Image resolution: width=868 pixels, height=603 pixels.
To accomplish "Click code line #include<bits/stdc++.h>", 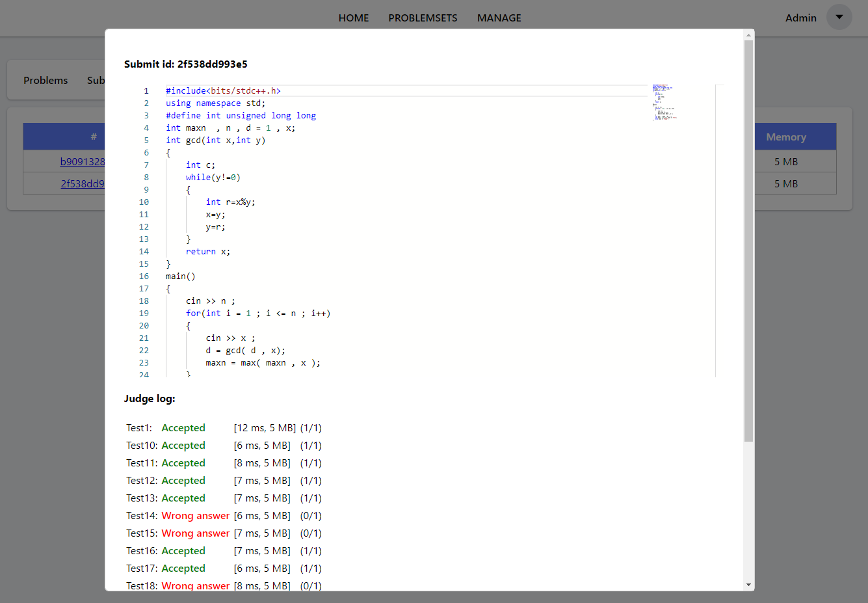I will pos(223,91).
